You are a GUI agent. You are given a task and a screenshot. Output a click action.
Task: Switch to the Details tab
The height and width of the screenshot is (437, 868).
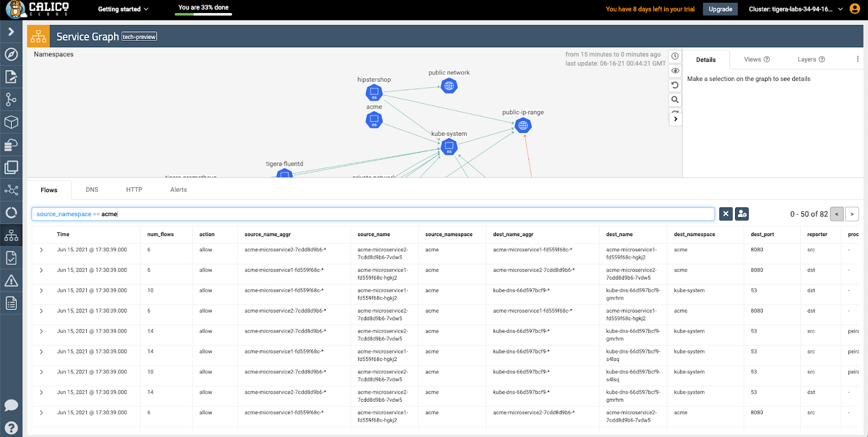pos(706,60)
